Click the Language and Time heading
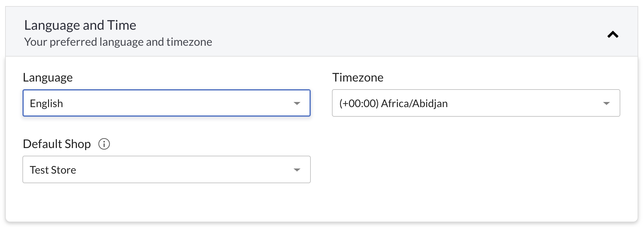This screenshot has height=227, width=644. pos(80,25)
